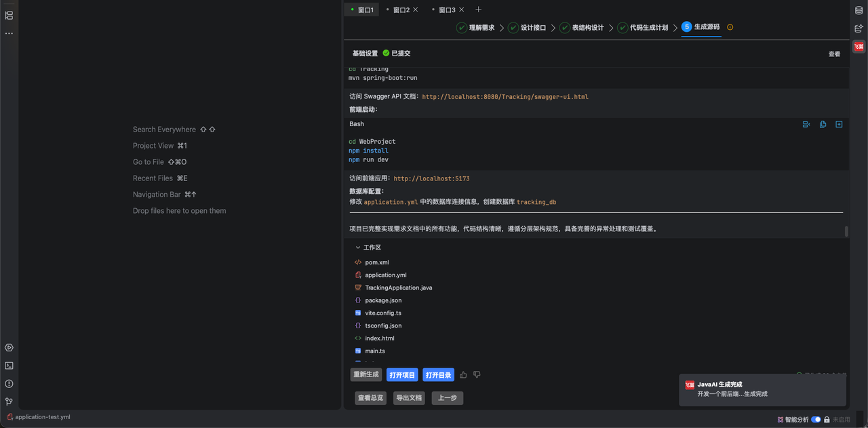The width and height of the screenshot is (868, 428).
Task: Go to the 表结构设计 step
Action: [x=582, y=28]
